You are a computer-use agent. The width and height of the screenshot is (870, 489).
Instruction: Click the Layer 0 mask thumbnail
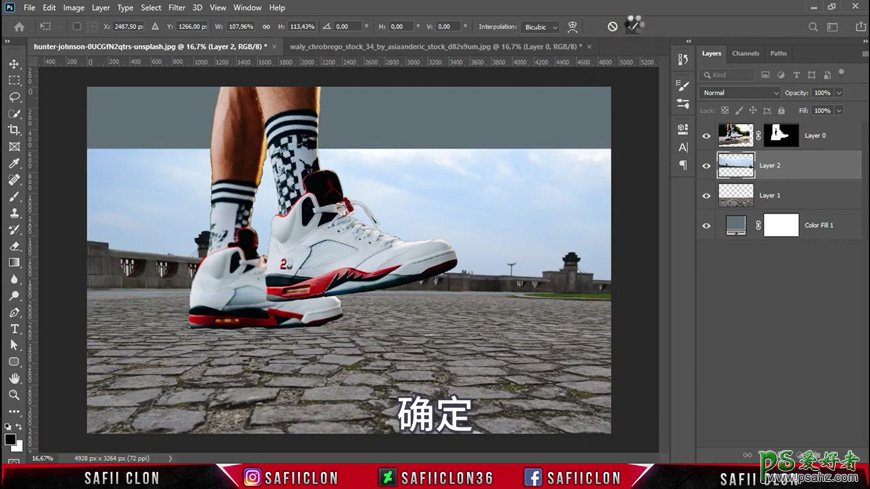[x=781, y=135]
